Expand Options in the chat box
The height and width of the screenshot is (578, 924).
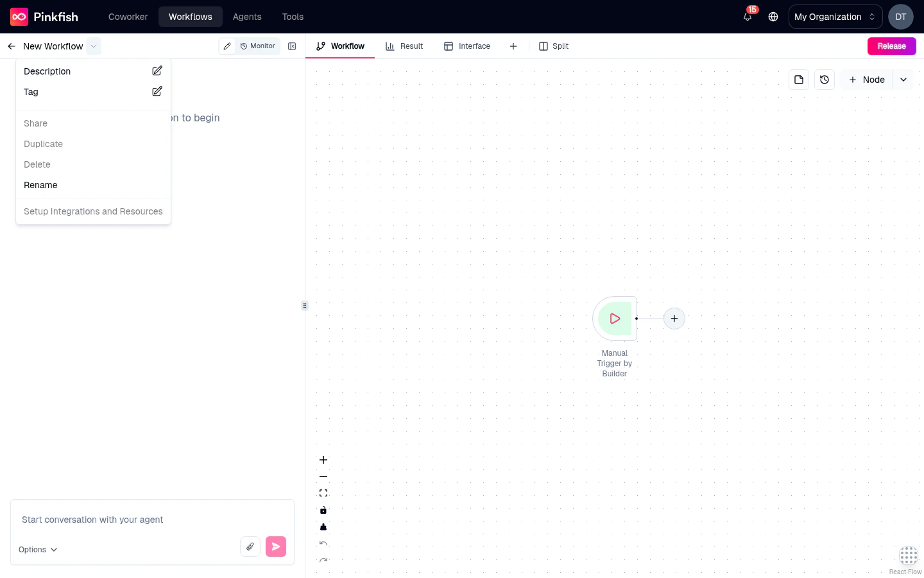37,550
